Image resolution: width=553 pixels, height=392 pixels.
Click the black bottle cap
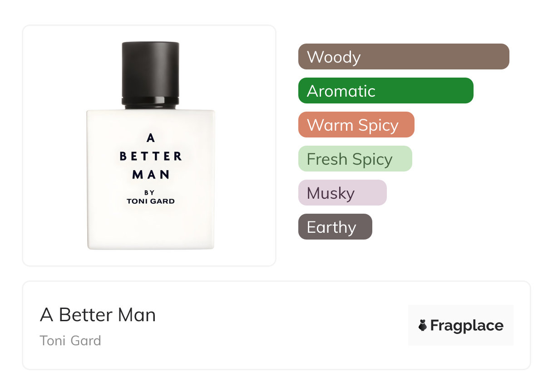click(x=150, y=75)
